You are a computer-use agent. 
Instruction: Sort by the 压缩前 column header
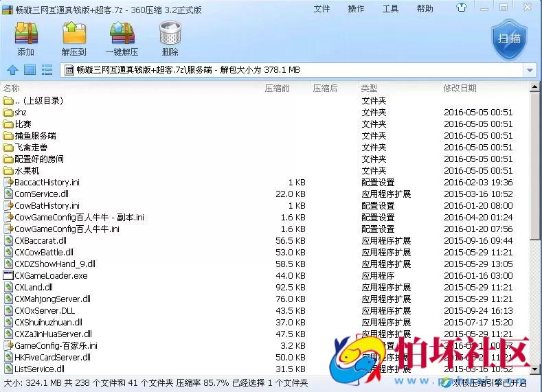coord(277,89)
